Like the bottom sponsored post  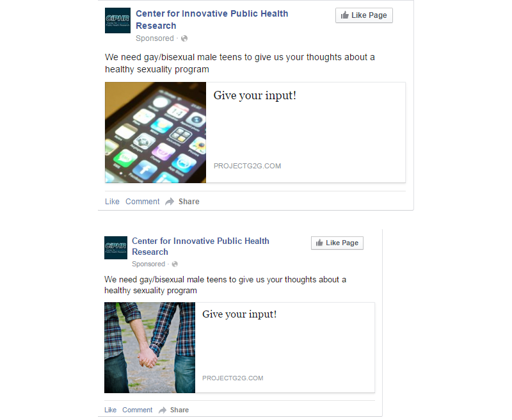110,410
